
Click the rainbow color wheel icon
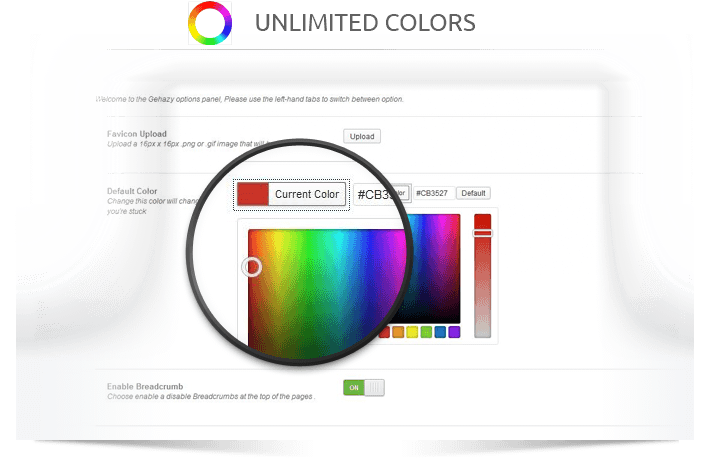click(x=209, y=23)
